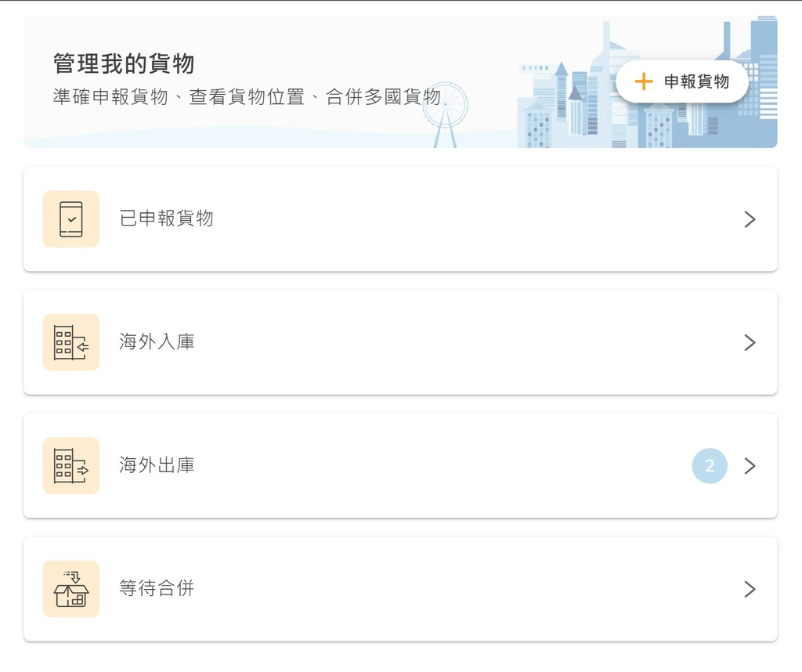The width and height of the screenshot is (802, 672).
Task: Open the 已申報貨物 phone checkmark icon
Action: pos(71,219)
